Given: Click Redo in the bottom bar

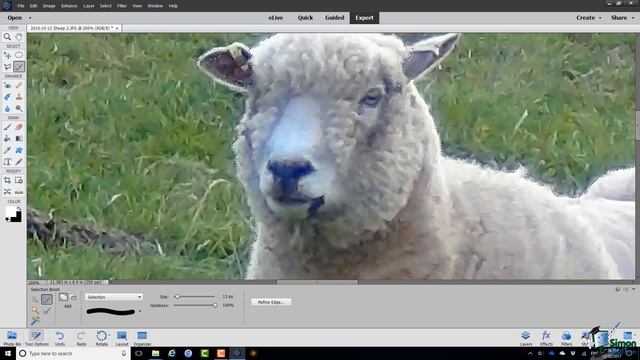Looking at the screenshot, I should tap(81, 338).
